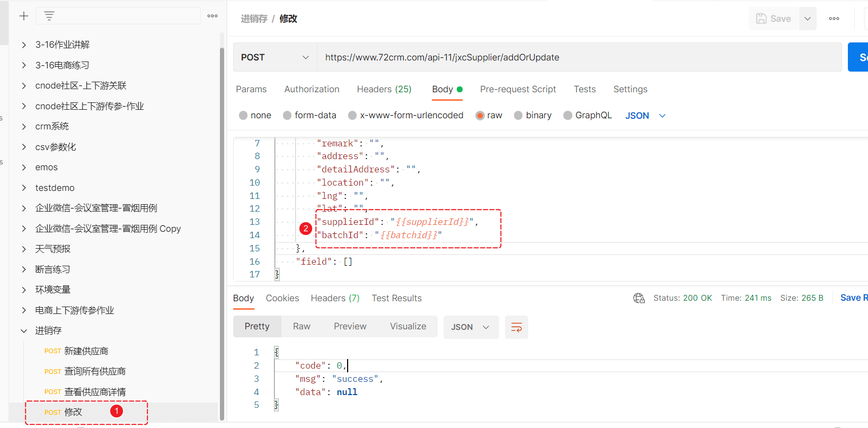Click the Status: 200 OK text
Viewport: 868px width, 428px height.
683,298
